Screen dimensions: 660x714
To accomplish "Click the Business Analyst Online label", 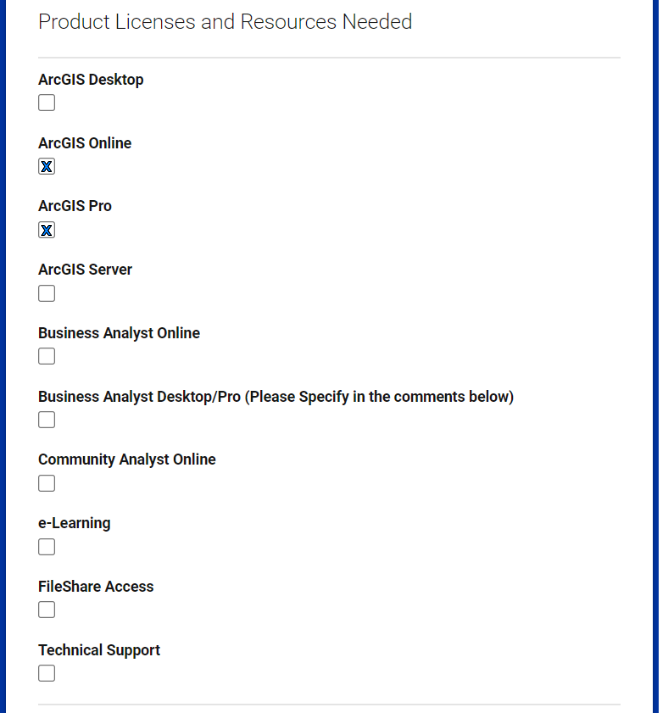I will click(119, 333).
